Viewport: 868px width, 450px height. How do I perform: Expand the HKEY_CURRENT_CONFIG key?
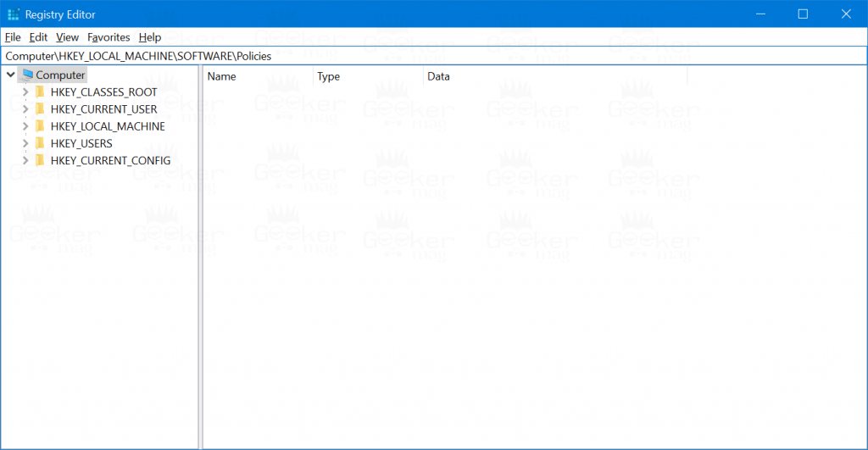point(25,160)
